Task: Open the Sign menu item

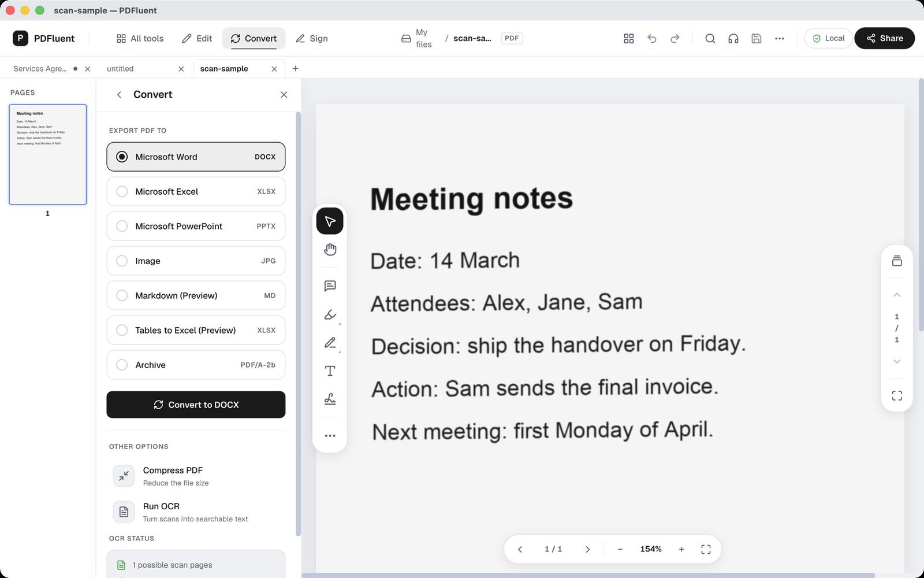Action: pyautogui.click(x=312, y=38)
